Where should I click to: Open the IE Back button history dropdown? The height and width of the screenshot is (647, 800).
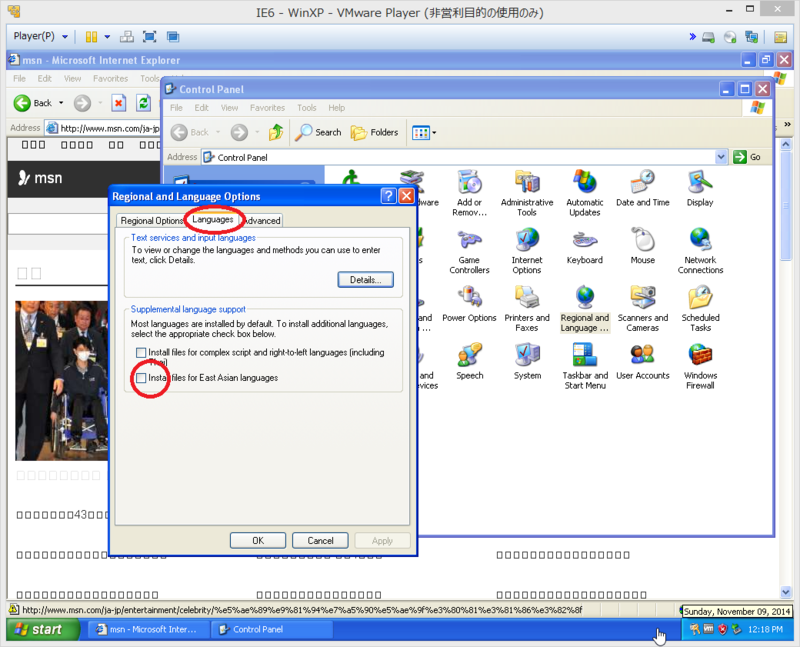tap(61, 103)
